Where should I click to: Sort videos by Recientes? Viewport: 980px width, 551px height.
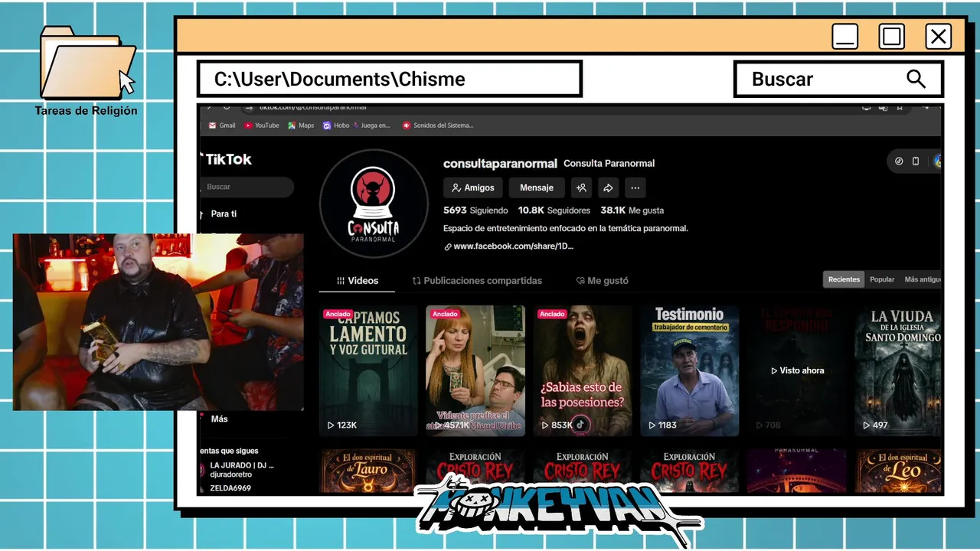(844, 279)
